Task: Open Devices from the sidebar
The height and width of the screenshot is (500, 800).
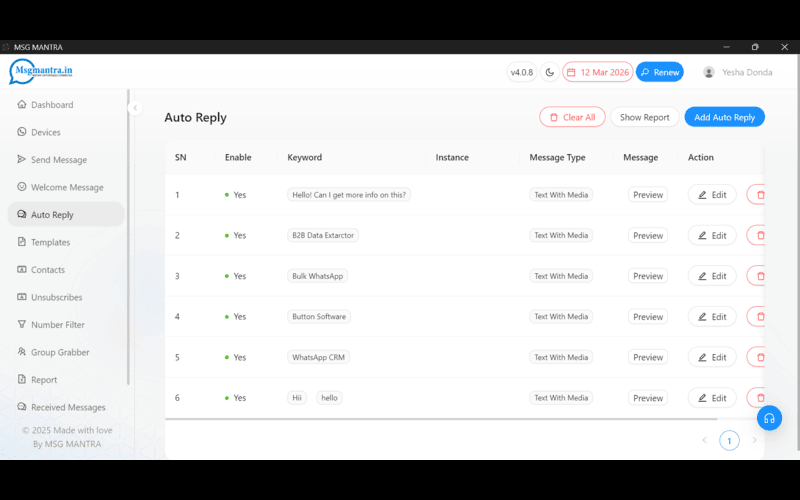Action: (x=45, y=132)
